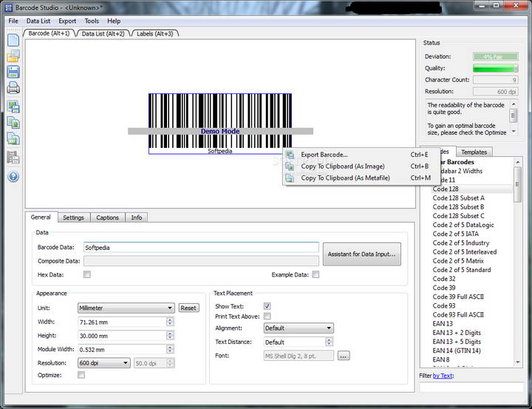The height and width of the screenshot is (409, 532).
Task: Enable the Example Data checkbox
Action: tap(316, 274)
